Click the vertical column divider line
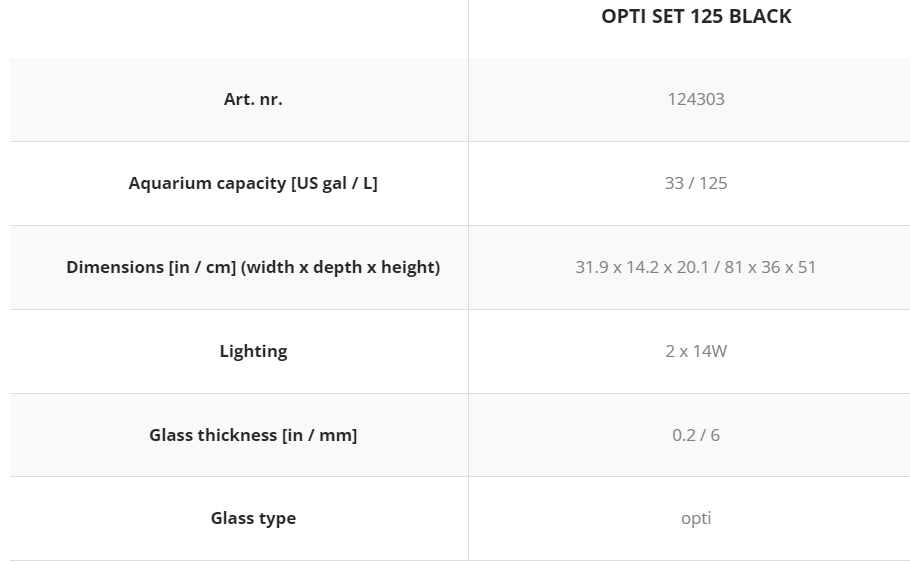This screenshot has height=565, width=910. click(x=468, y=310)
